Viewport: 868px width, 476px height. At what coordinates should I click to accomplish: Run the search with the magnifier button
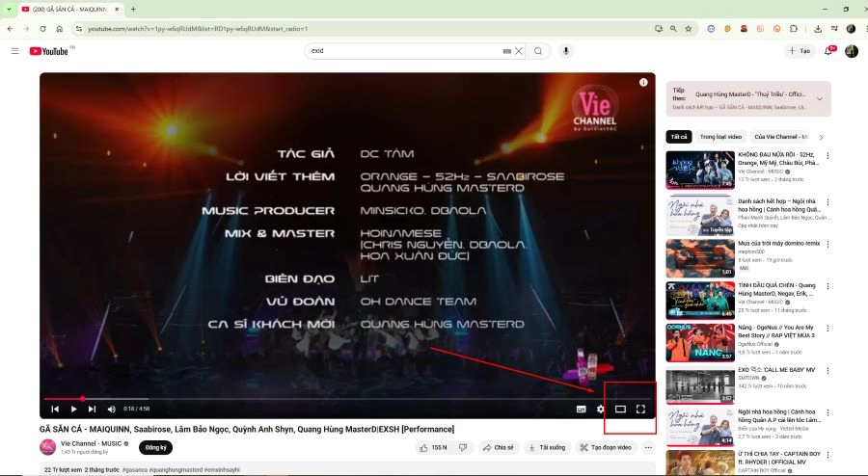click(538, 51)
